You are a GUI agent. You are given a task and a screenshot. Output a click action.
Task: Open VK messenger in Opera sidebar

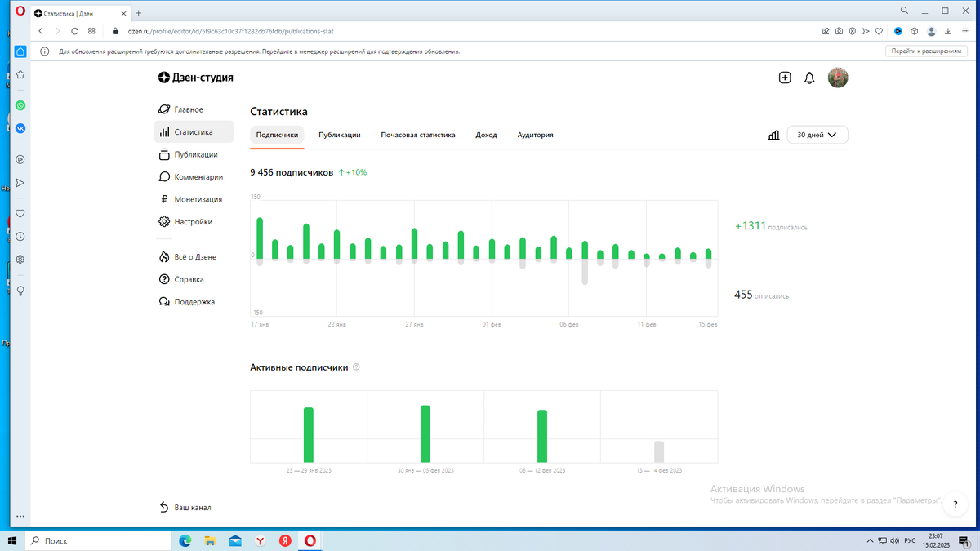(20, 128)
